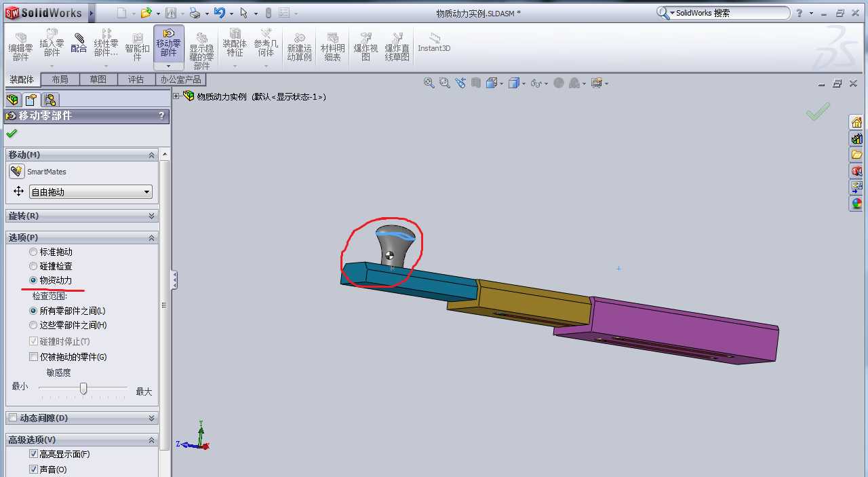Expand the 动态间隙(D) section chevron
Image resolution: width=868 pixels, height=477 pixels.
point(152,418)
